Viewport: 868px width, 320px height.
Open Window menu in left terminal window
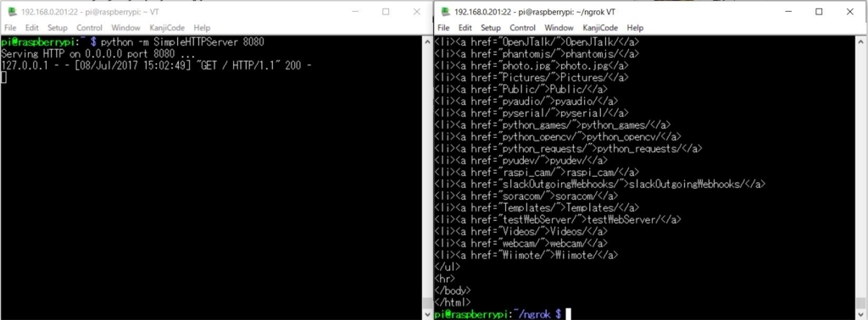[125, 28]
